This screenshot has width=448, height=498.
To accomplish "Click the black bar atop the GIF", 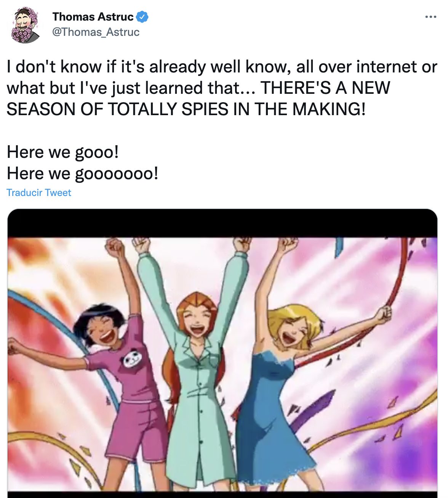I will point(222,223).
